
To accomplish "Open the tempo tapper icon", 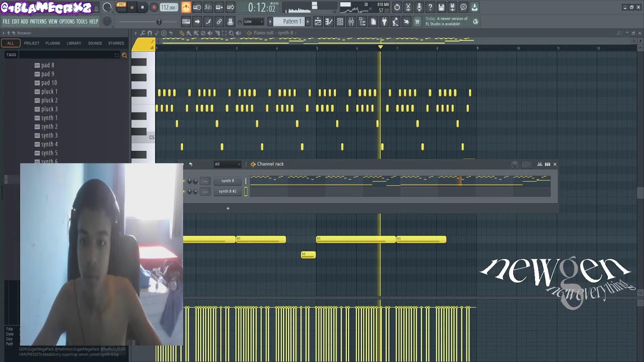I will coord(395,22).
